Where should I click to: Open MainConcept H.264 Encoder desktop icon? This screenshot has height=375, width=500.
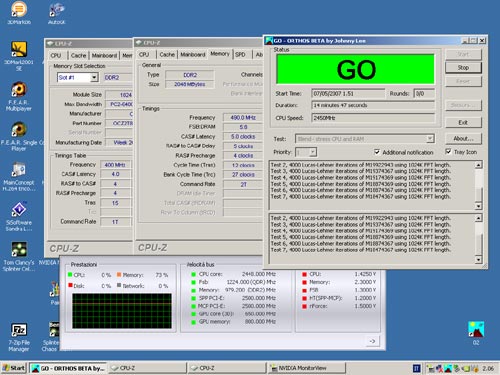[x=19, y=169]
